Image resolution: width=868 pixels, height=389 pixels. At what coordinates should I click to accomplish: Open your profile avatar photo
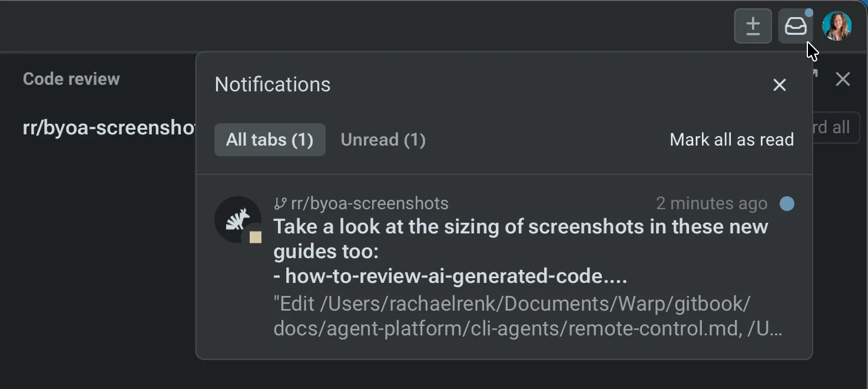[x=836, y=25]
